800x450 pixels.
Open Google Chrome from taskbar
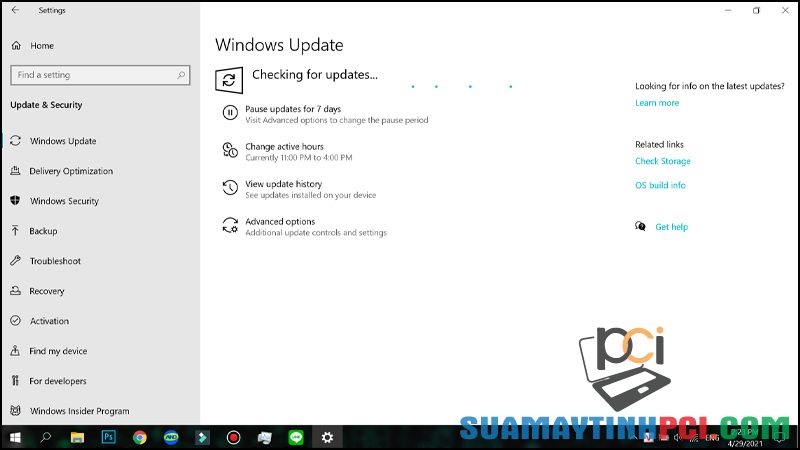[140, 438]
